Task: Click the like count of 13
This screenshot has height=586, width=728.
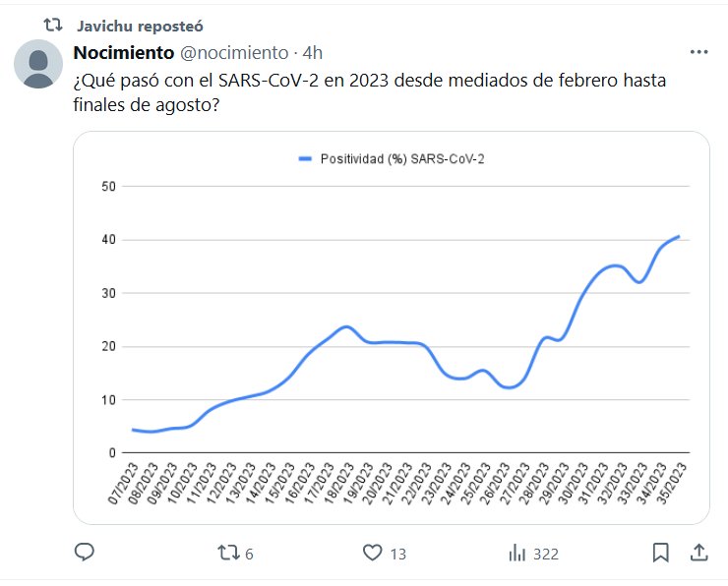Action: (x=397, y=555)
